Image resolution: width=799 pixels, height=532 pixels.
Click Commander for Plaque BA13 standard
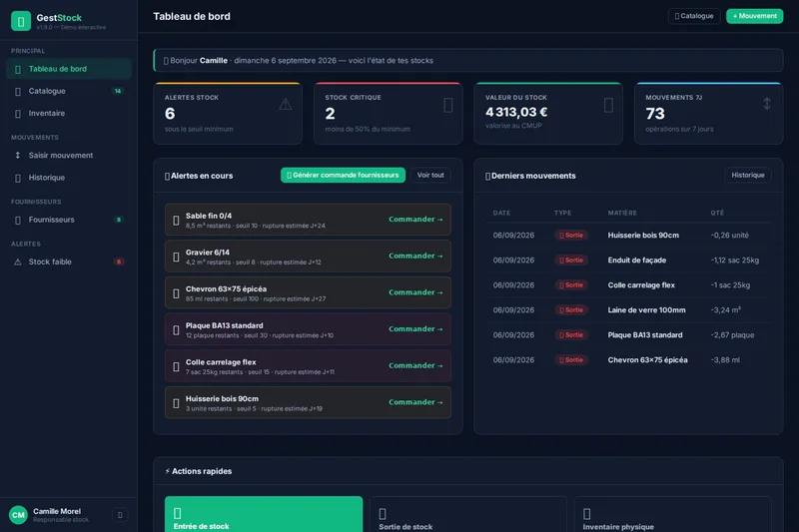point(415,329)
